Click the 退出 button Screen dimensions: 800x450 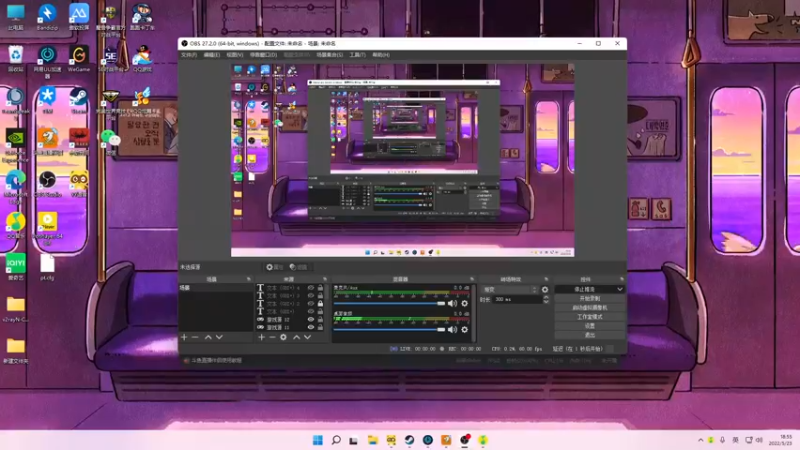tap(589, 335)
